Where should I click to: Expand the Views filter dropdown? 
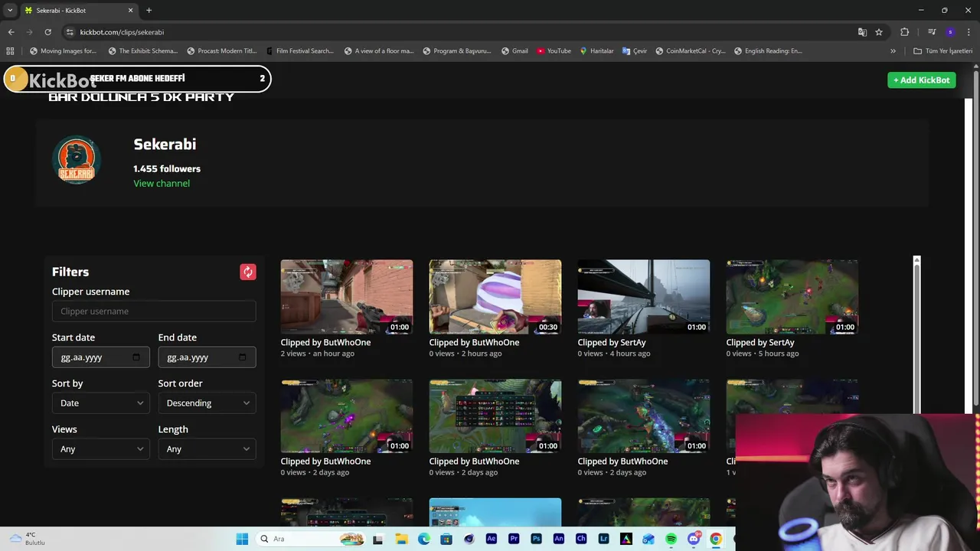pos(100,448)
